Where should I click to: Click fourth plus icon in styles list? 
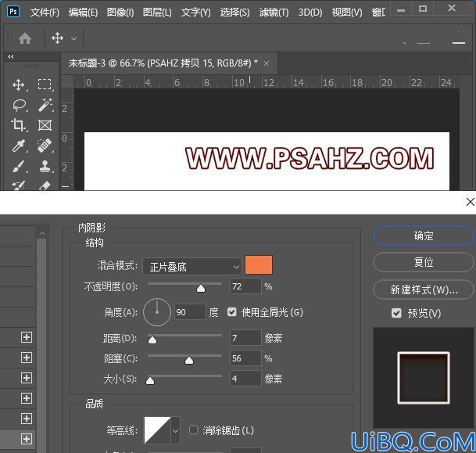[x=27, y=398]
